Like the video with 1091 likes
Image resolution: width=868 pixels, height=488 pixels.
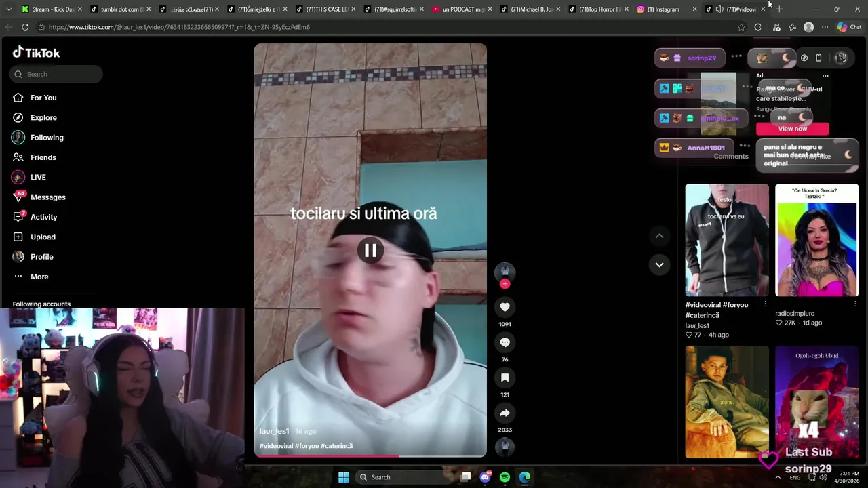point(505,307)
